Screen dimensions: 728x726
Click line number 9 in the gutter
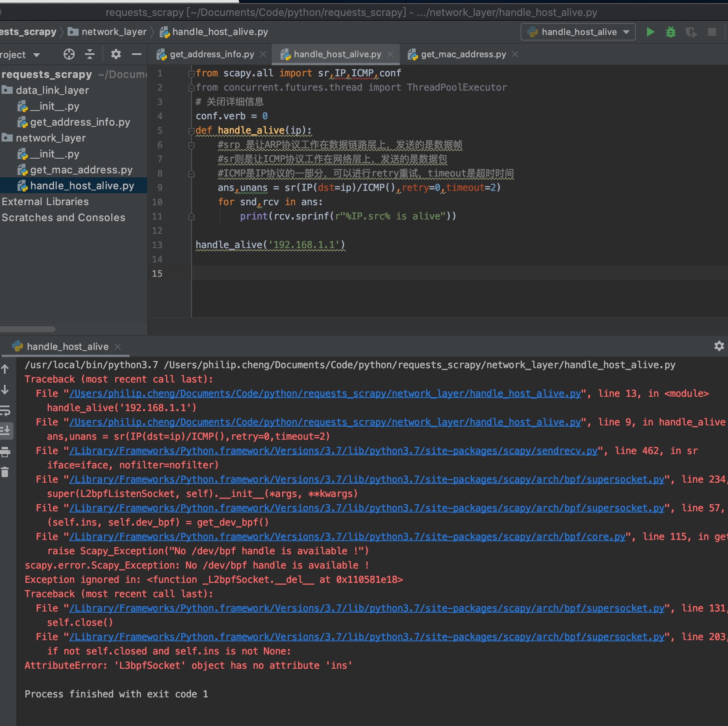[160, 188]
